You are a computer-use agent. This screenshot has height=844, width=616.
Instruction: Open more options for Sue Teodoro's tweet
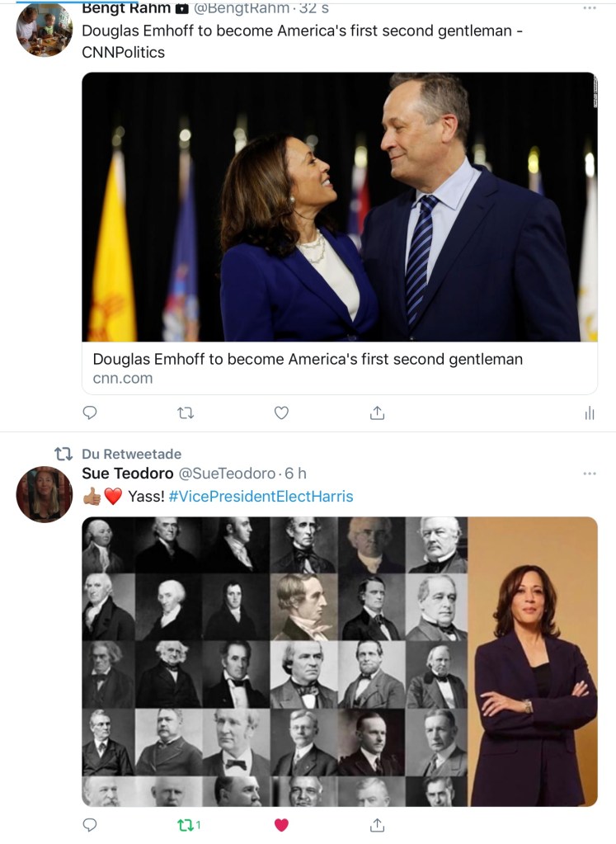click(x=589, y=474)
